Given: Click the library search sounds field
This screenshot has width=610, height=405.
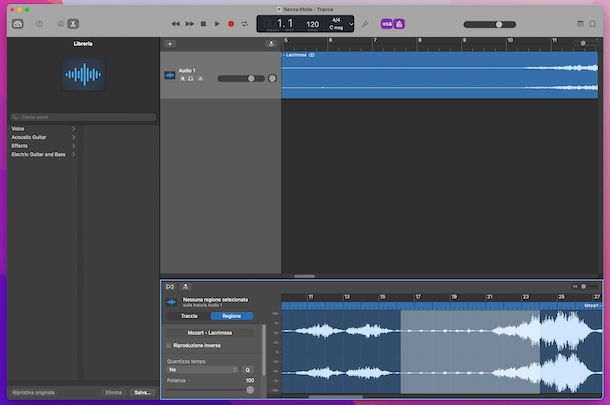Looking at the screenshot, I should (x=83, y=117).
